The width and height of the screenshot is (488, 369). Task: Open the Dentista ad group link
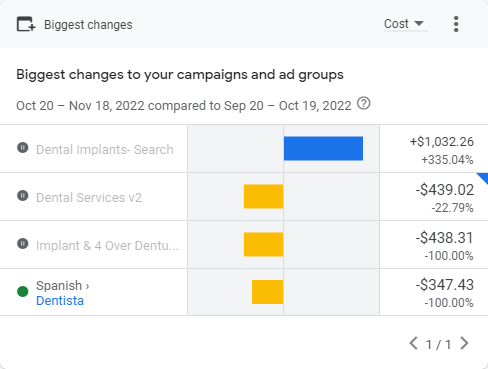point(60,301)
